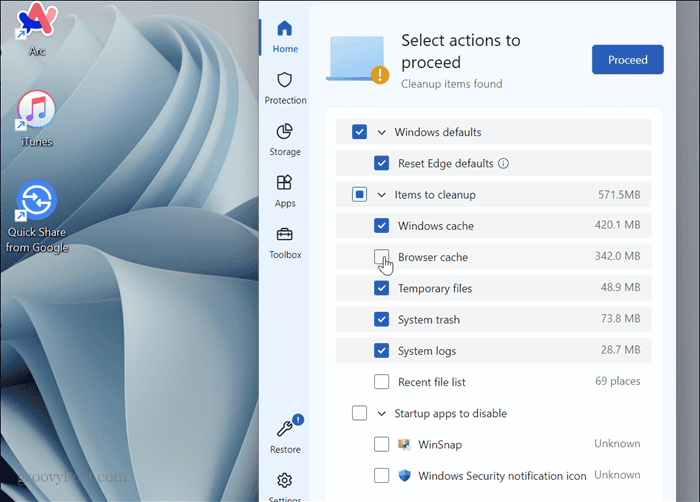Uncheck System logs
The width and height of the screenshot is (700, 502).
[x=381, y=351]
